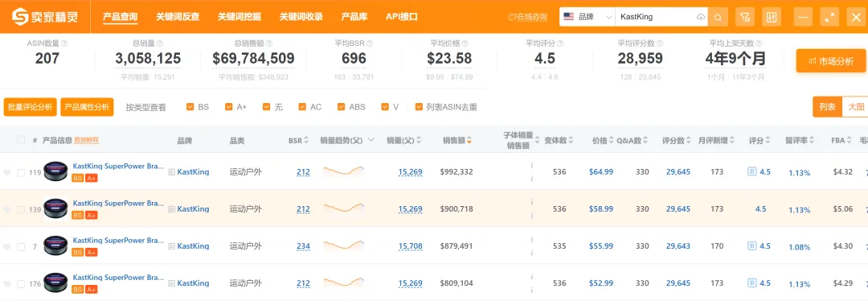Toggle 列表ASIN去重 checkbox

[419, 107]
